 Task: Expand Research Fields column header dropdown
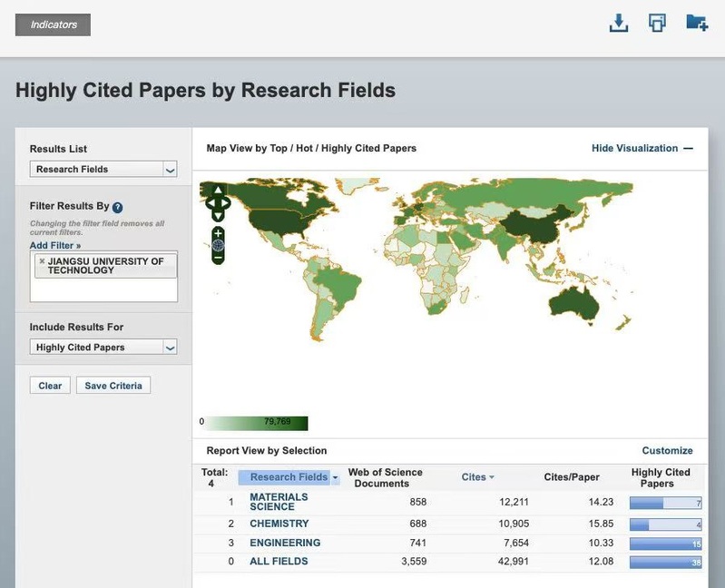tap(335, 477)
